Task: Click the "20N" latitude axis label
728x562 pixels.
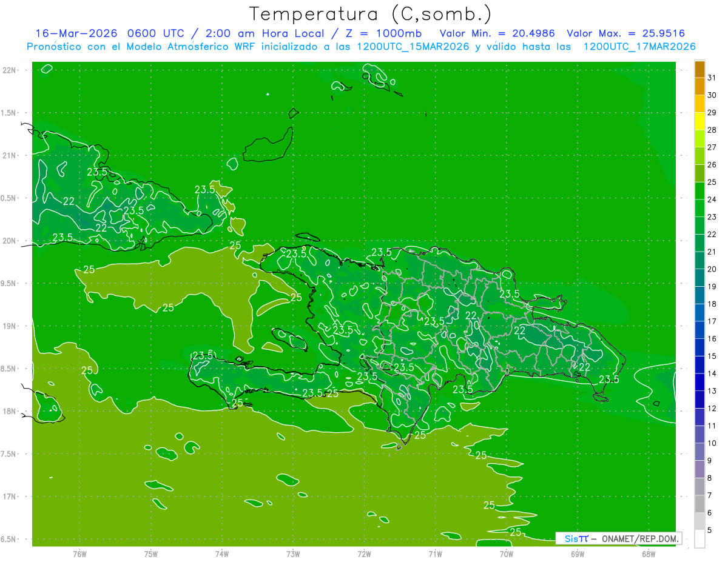Action: 10,241
